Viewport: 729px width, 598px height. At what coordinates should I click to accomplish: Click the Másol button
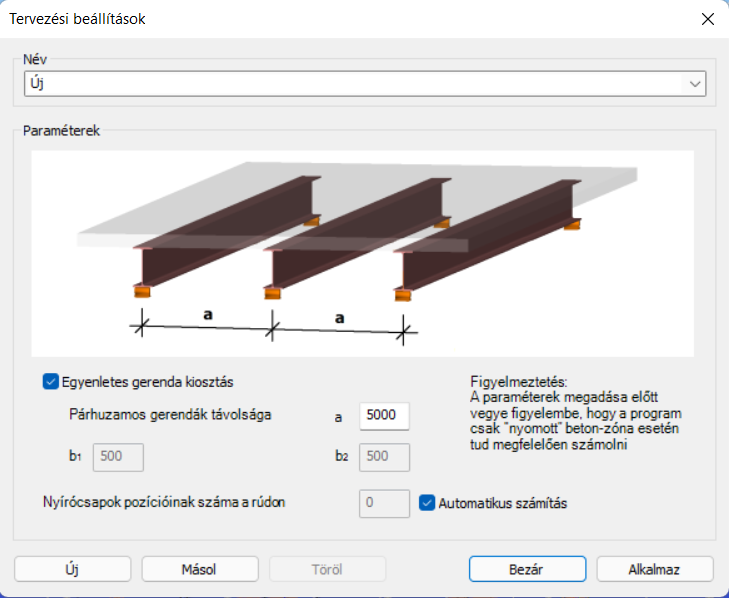pos(200,569)
